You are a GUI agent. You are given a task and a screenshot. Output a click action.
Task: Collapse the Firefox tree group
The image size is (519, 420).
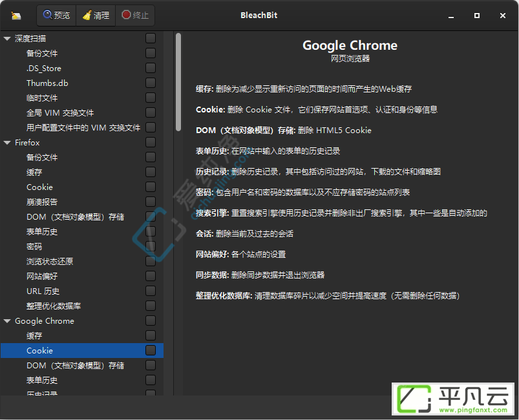(7, 143)
